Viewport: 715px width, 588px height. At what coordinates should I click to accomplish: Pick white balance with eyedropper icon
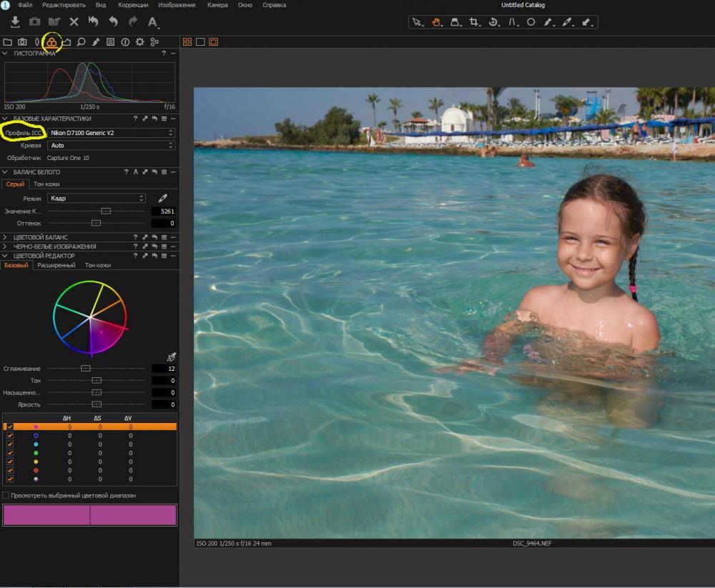point(163,198)
